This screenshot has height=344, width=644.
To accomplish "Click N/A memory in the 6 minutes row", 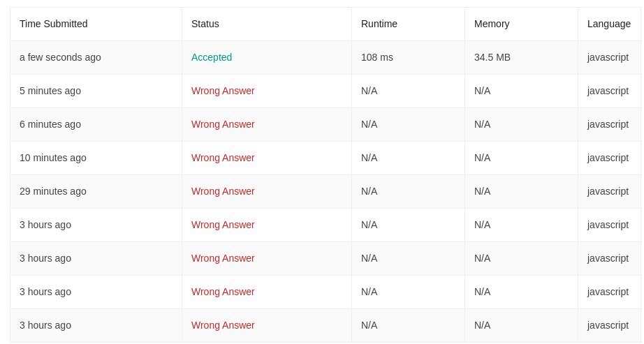I will 482,124.
